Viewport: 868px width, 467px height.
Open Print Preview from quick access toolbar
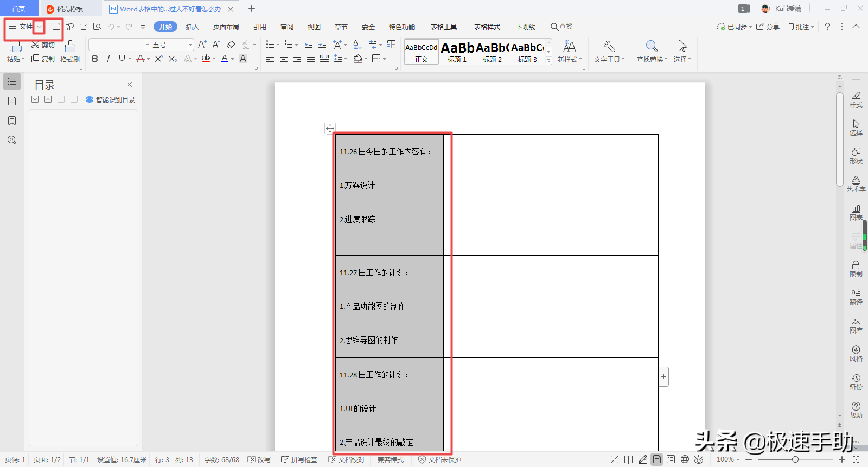pyautogui.click(x=97, y=26)
